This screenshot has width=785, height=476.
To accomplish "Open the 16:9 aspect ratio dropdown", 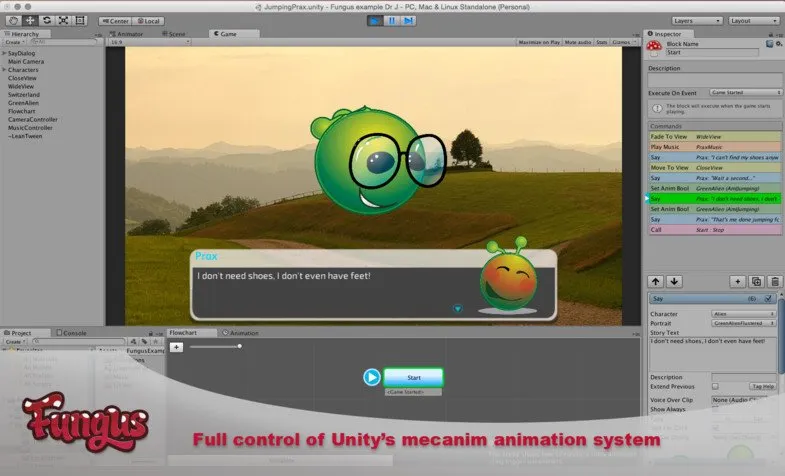I will click(x=150, y=42).
